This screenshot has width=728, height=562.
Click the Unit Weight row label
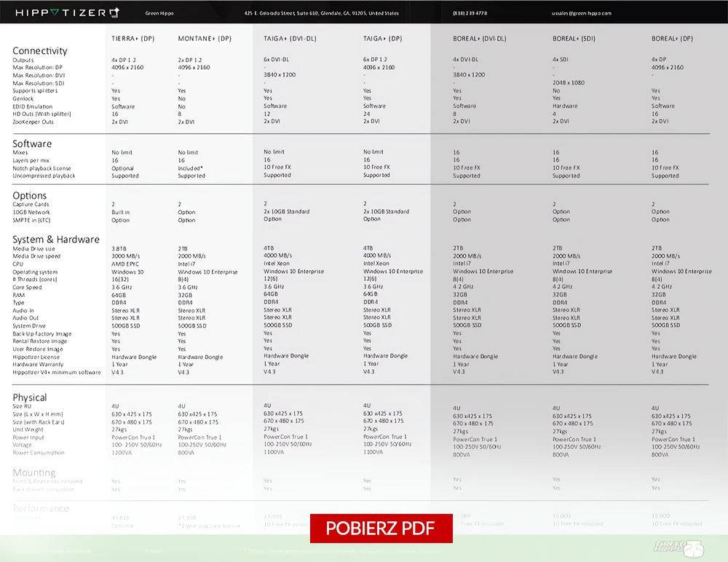coord(28,430)
